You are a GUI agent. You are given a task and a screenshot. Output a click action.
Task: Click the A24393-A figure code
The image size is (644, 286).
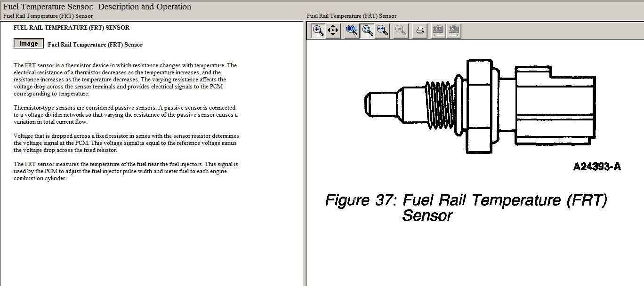click(x=596, y=167)
